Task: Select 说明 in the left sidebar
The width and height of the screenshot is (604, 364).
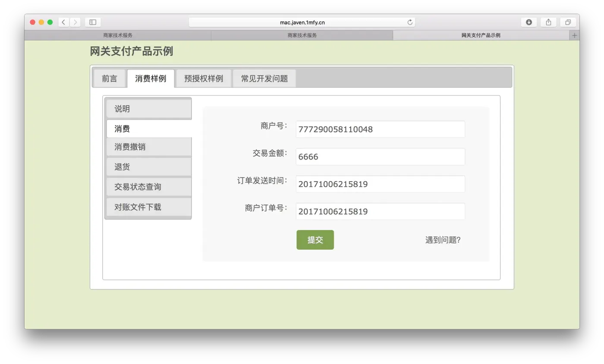Action: tap(148, 109)
